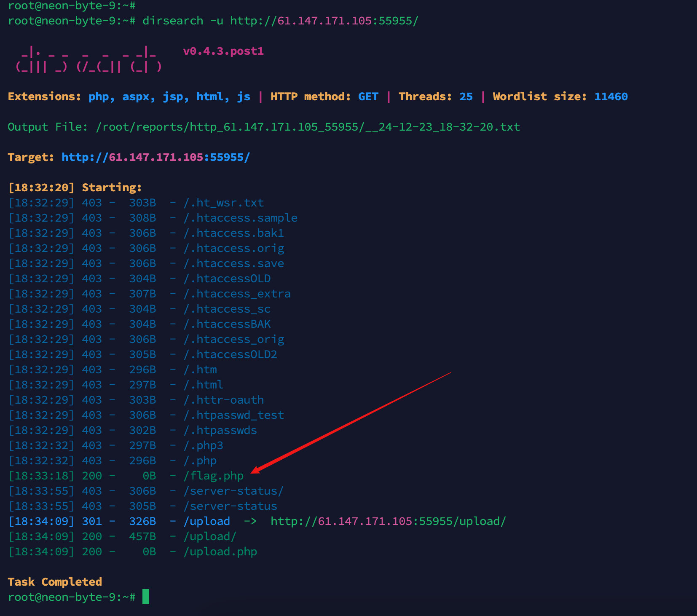The image size is (697, 616).
Task: Select the /upload.php entry
Action: pos(220,551)
